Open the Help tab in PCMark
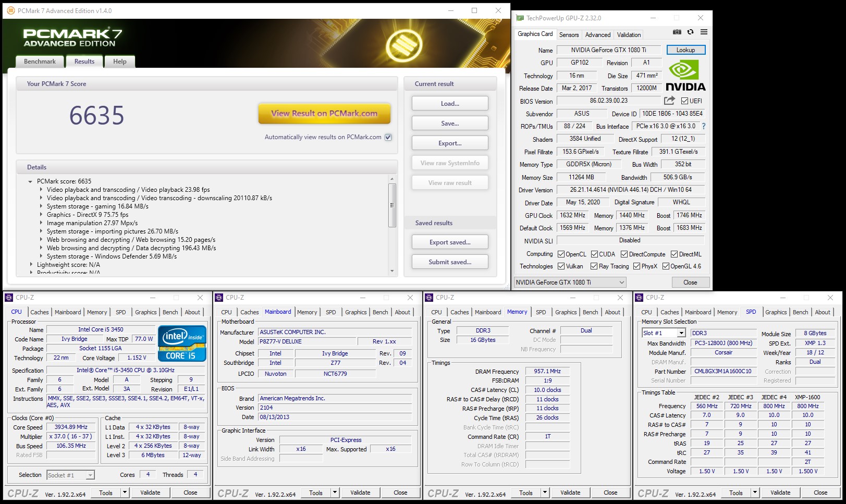The width and height of the screenshot is (846, 504). click(x=120, y=62)
